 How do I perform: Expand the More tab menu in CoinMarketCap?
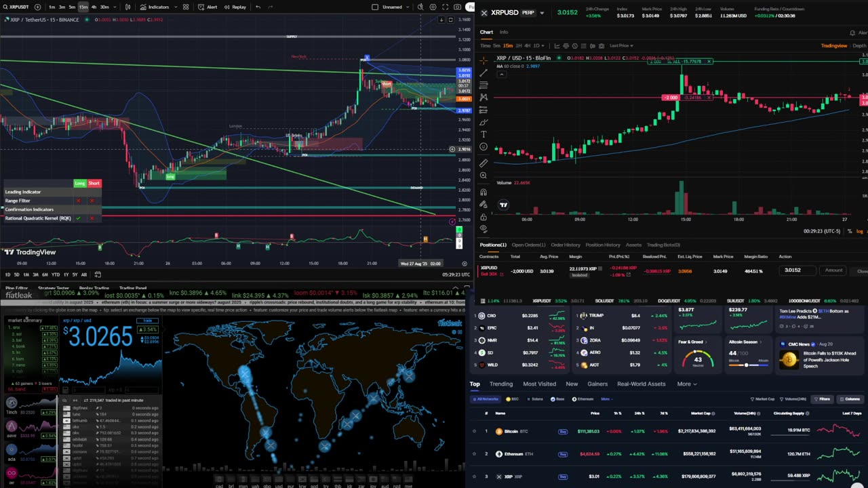pos(687,384)
